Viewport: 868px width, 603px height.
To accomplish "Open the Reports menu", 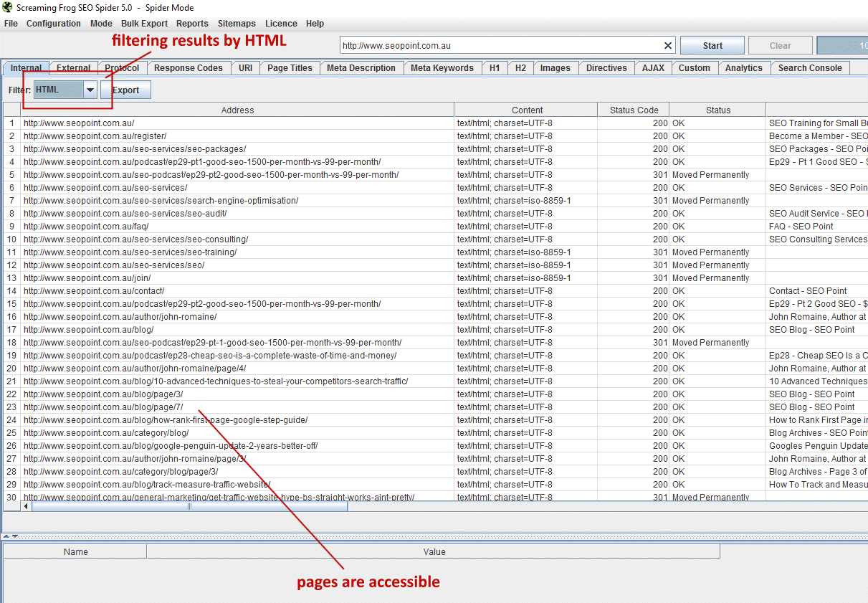I will click(x=192, y=24).
